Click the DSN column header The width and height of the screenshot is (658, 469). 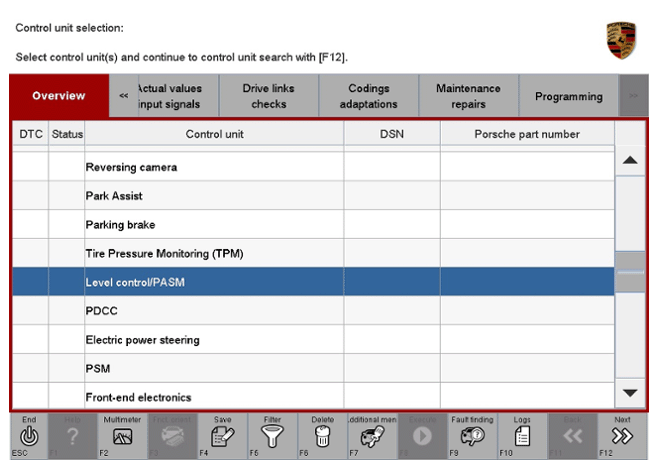[392, 134]
